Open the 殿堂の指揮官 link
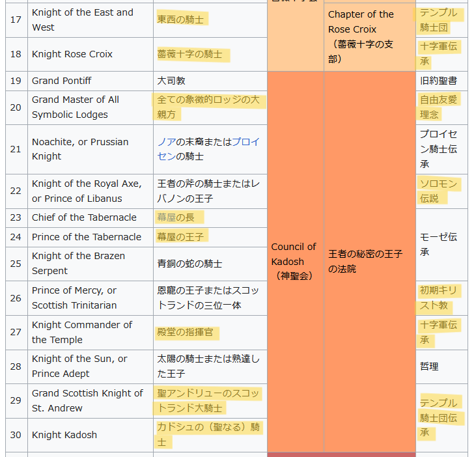476x457 pixels. tap(185, 332)
